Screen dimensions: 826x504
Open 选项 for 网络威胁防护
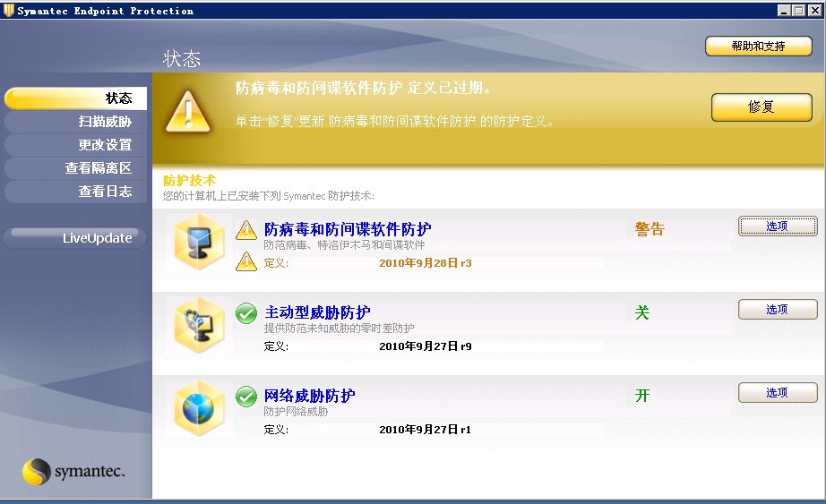tap(778, 392)
